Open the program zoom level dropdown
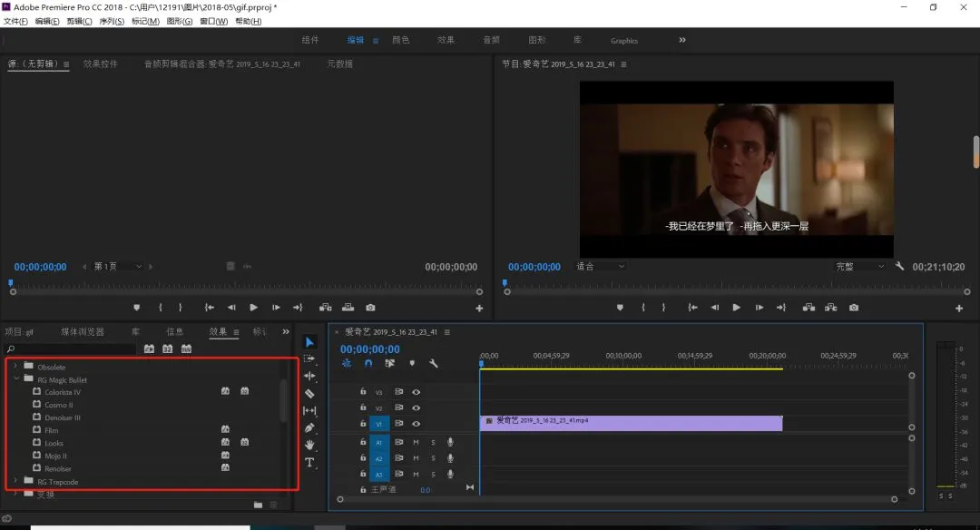Image resolution: width=980 pixels, height=530 pixels. 600,266
